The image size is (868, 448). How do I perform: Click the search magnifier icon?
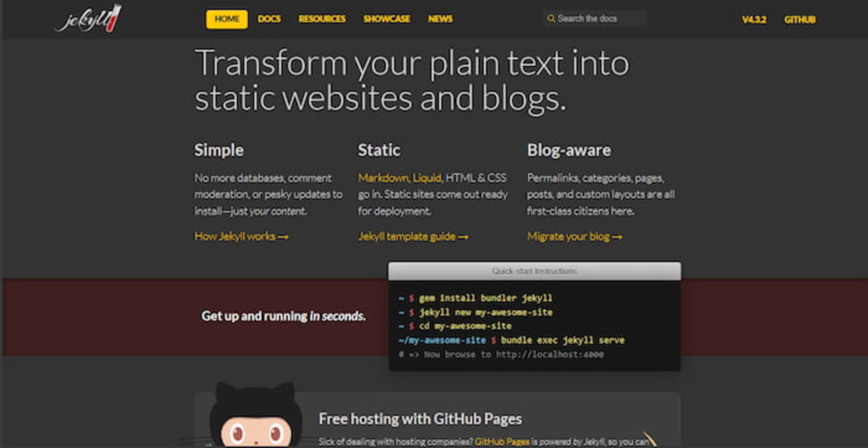(551, 19)
